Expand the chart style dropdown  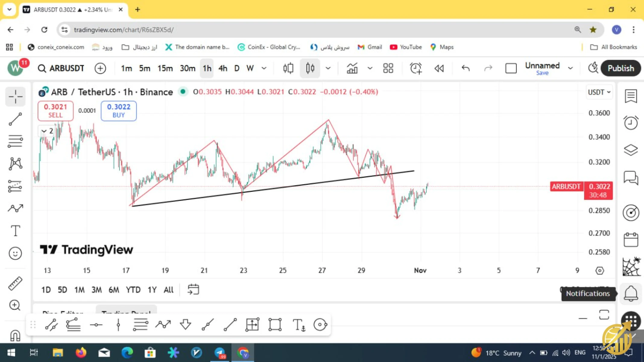click(x=328, y=68)
